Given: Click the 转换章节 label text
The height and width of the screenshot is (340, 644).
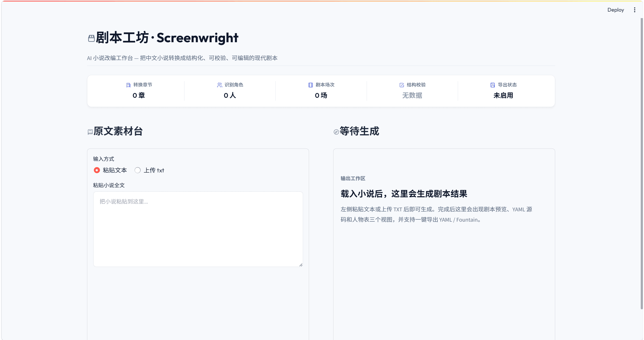Looking at the screenshot, I should [x=143, y=85].
